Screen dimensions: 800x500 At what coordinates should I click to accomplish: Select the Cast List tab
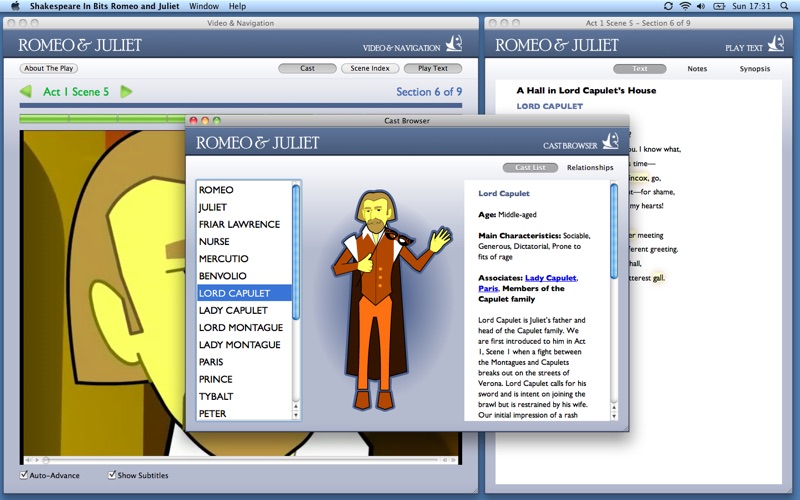click(530, 167)
